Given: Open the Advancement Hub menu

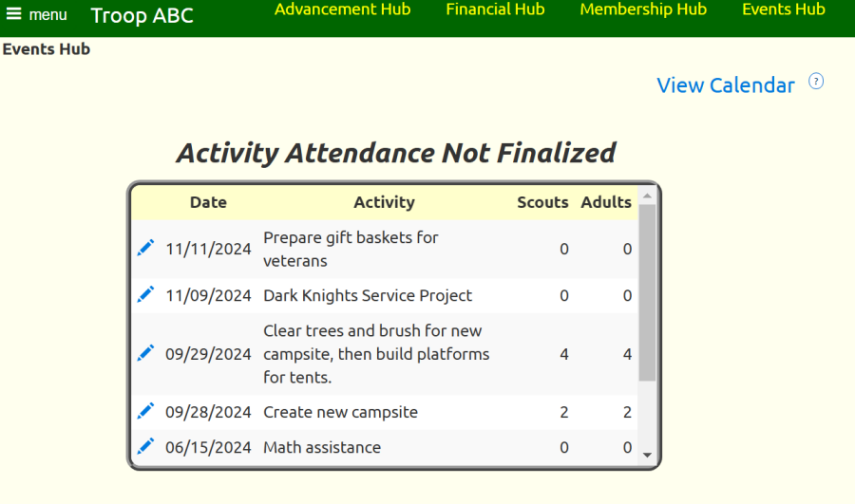Looking at the screenshot, I should [x=342, y=9].
